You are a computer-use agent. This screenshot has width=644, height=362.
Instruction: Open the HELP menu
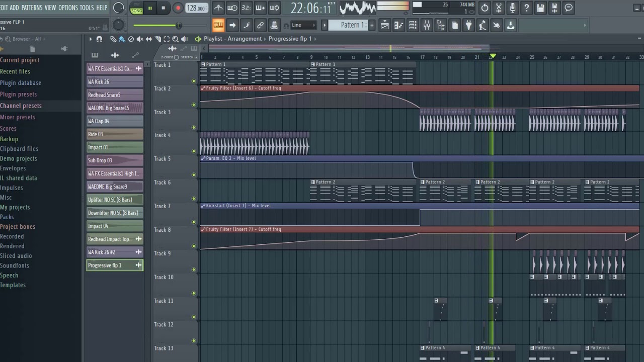(x=102, y=8)
